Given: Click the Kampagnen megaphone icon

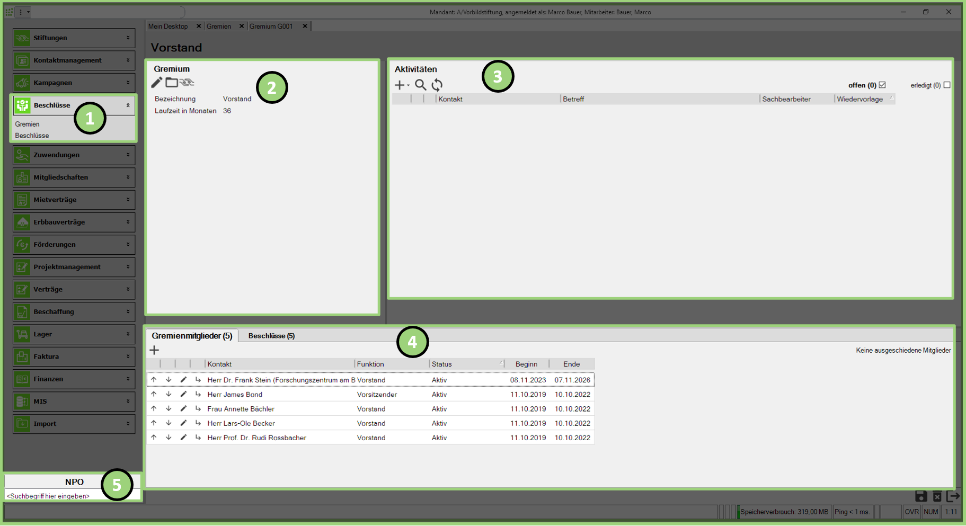Looking at the screenshot, I should click(x=22, y=83).
